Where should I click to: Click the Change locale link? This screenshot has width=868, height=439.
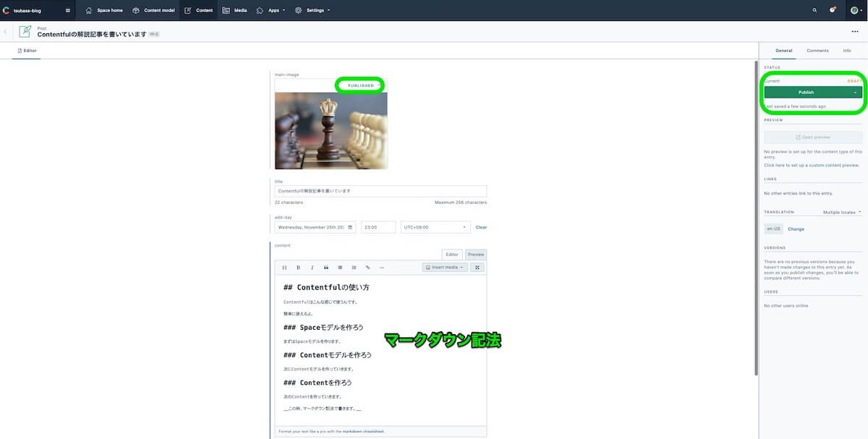click(x=796, y=229)
